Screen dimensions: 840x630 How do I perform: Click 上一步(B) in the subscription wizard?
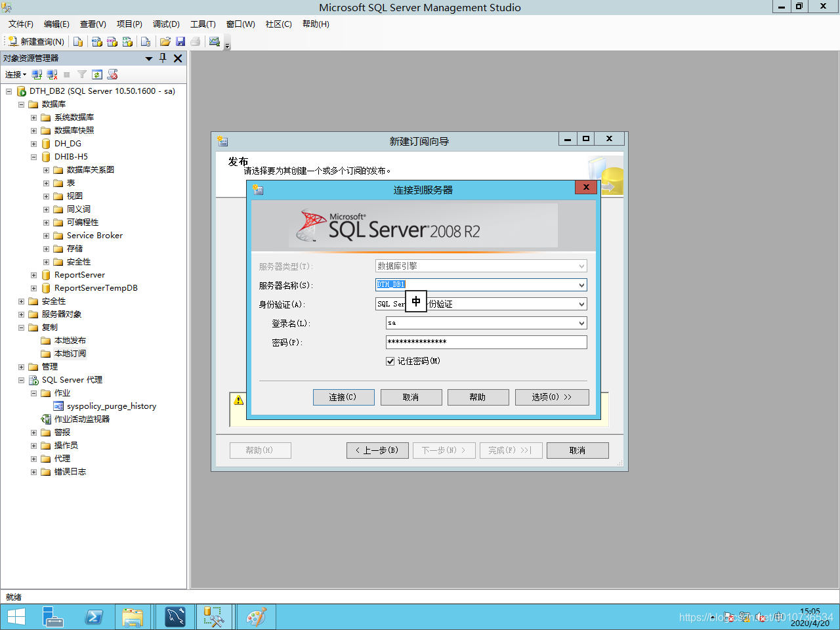click(x=377, y=450)
